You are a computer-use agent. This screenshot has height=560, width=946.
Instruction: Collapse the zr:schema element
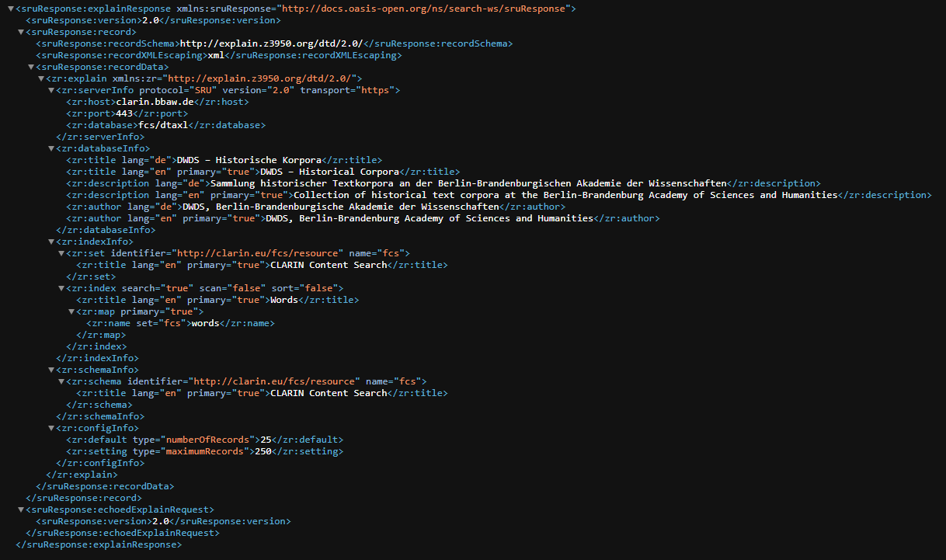point(61,381)
